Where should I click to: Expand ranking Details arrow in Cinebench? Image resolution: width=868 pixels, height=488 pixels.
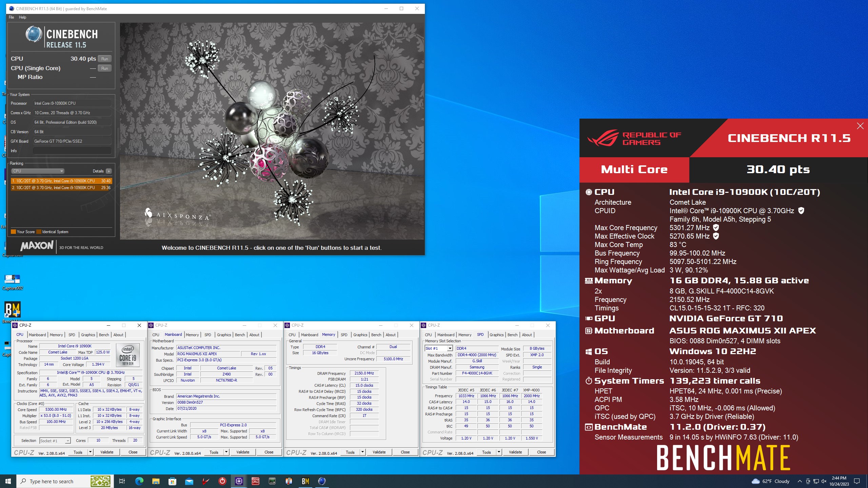tap(108, 171)
